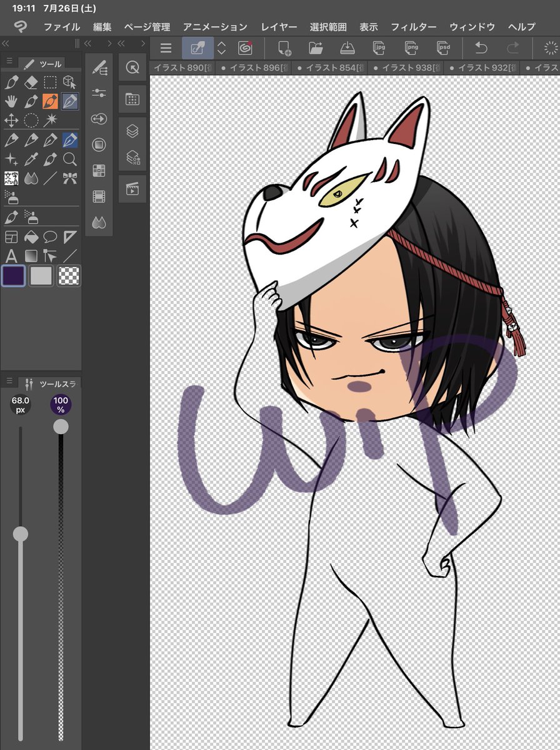The height and width of the screenshot is (750, 560).
Task: Open the レイヤー menu
Action: coord(279,27)
